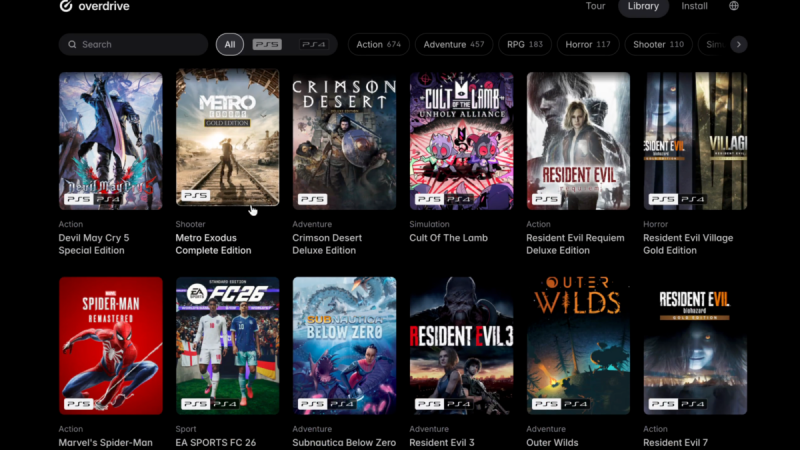
Task: Open the globe language selector icon
Action: [x=734, y=6]
